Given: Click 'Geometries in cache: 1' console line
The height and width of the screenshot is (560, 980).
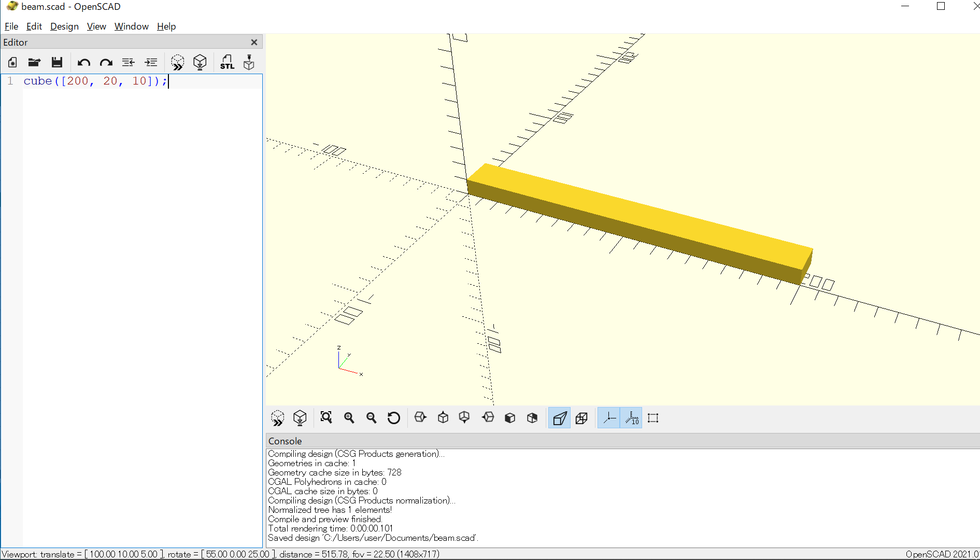Looking at the screenshot, I should pyautogui.click(x=311, y=464).
